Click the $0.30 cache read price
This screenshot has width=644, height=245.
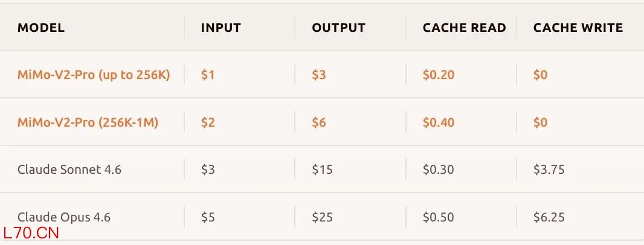pyautogui.click(x=438, y=170)
